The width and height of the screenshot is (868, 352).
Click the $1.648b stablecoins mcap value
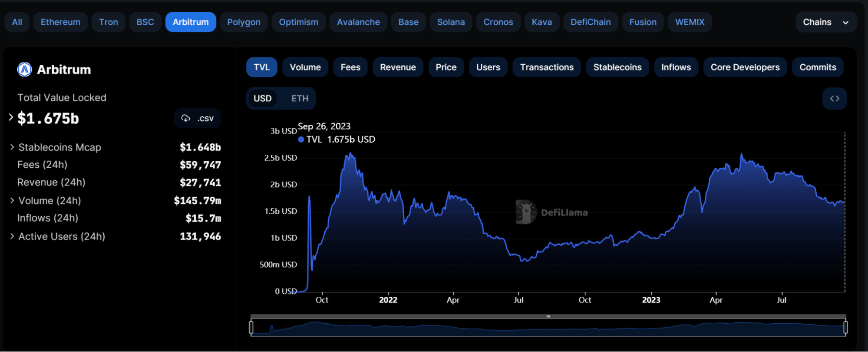201,147
